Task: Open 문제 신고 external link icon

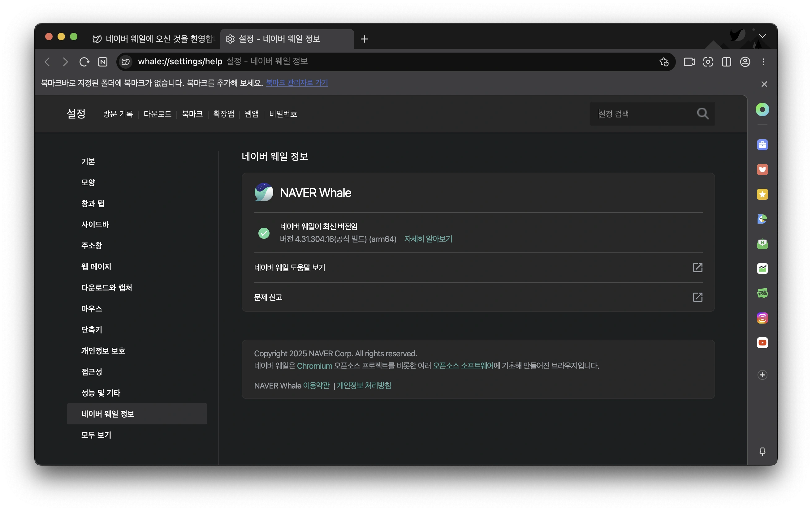Action: (x=698, y=297)
